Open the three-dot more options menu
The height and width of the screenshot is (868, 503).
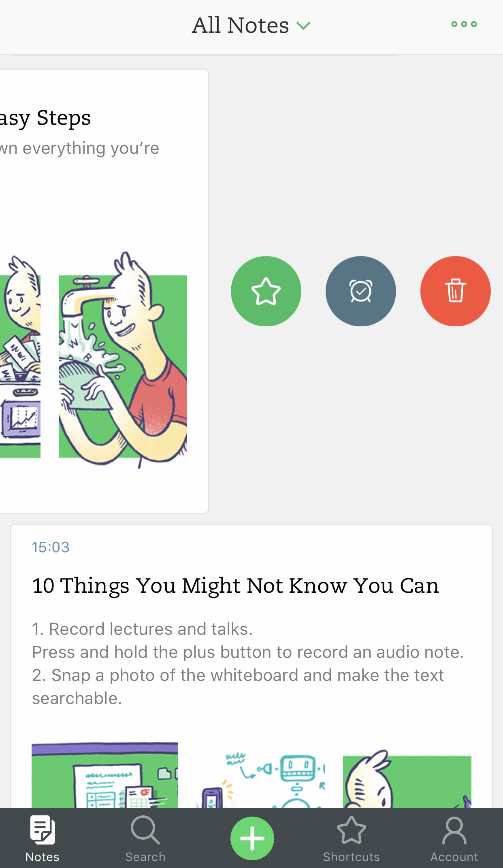464,24
